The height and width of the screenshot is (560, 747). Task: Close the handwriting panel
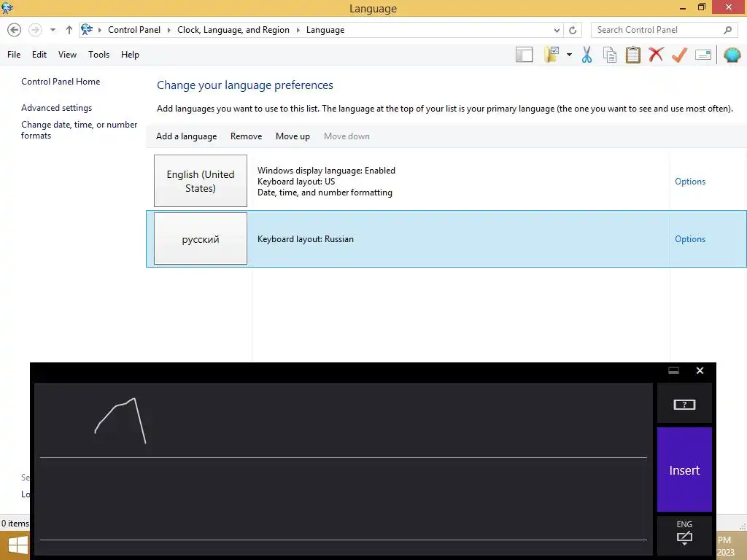tap(700, 370)
